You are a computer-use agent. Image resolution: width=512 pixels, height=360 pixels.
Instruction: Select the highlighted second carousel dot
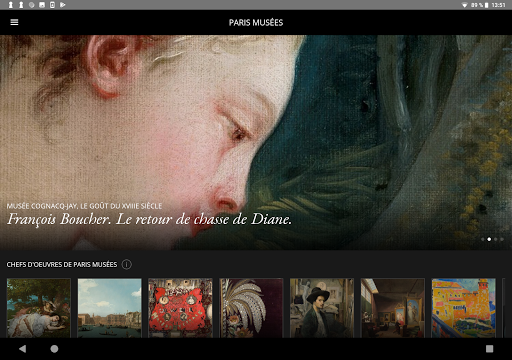click(x=489, y=239)
